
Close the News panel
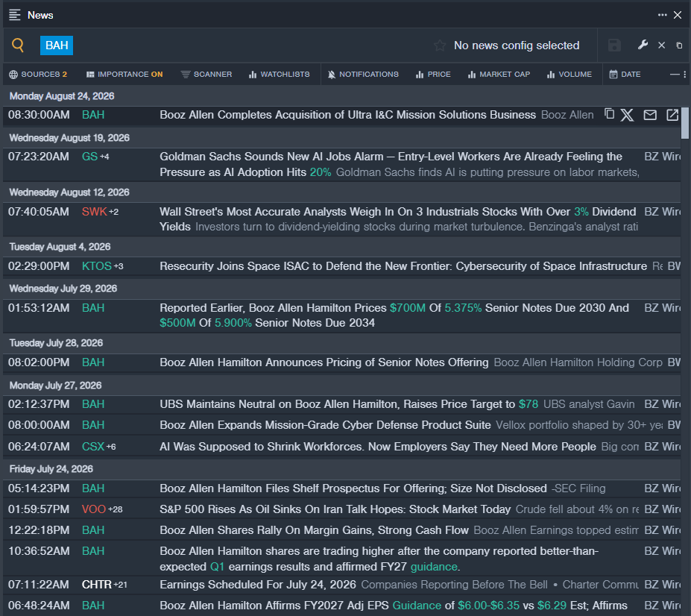click(678, 15)
